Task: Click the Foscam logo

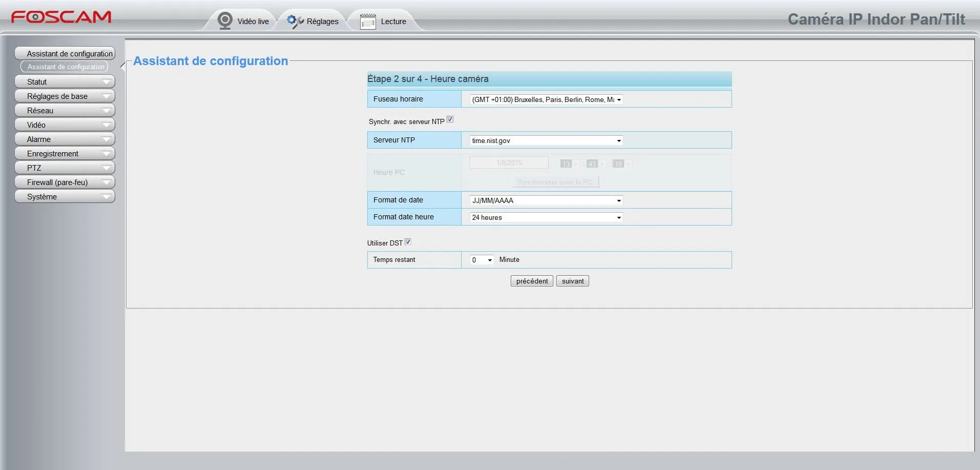Action: click(61, 17)
